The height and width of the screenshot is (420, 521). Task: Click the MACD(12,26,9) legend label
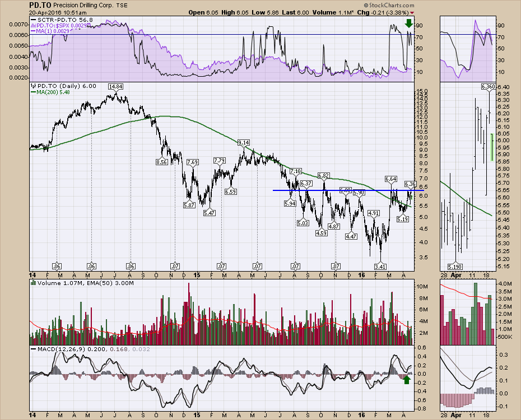[61, 349]
